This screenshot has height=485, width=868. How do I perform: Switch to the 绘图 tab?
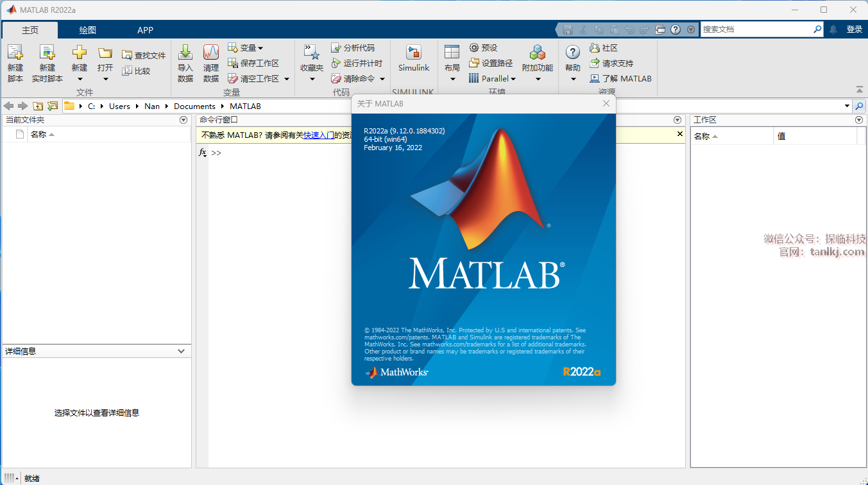coord(88,30)
